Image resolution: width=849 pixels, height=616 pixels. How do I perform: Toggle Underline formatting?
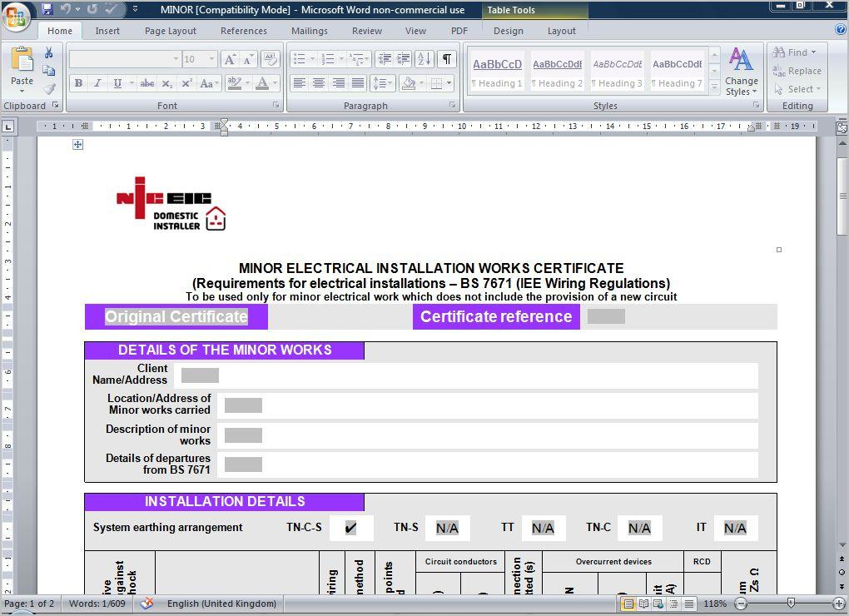[117, 83]
